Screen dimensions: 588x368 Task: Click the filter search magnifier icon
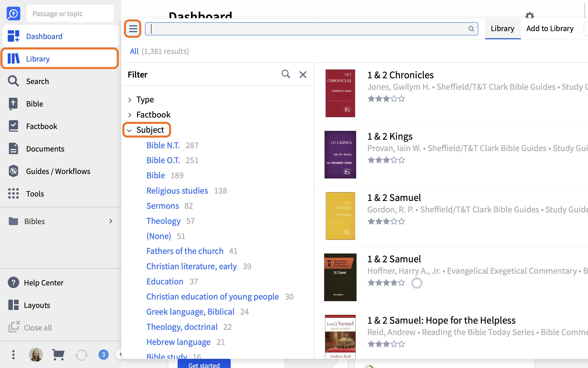point(286,74)
